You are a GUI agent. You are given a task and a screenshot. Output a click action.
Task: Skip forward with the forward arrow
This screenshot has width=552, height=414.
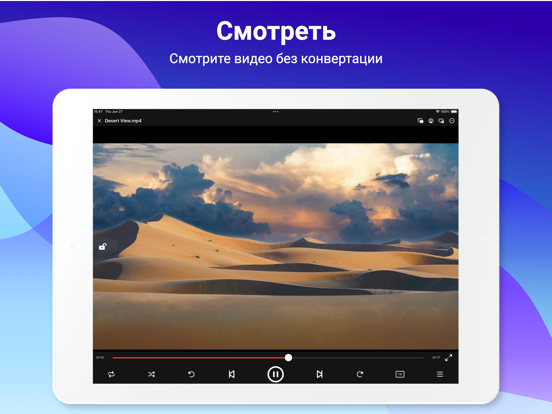[x=359, y=374]
